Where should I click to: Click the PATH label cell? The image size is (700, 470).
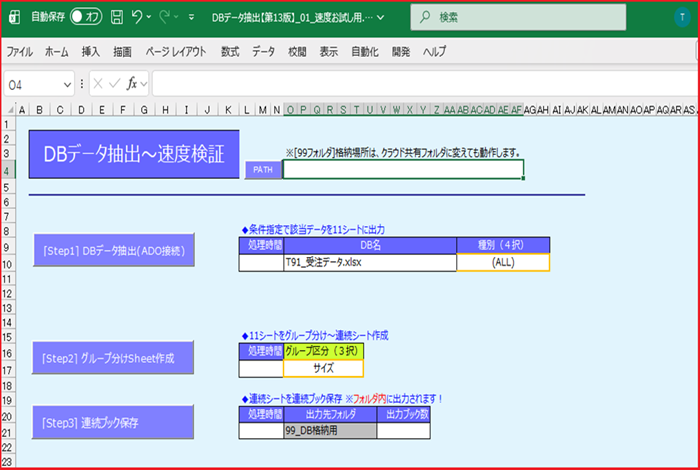[263, 170]
